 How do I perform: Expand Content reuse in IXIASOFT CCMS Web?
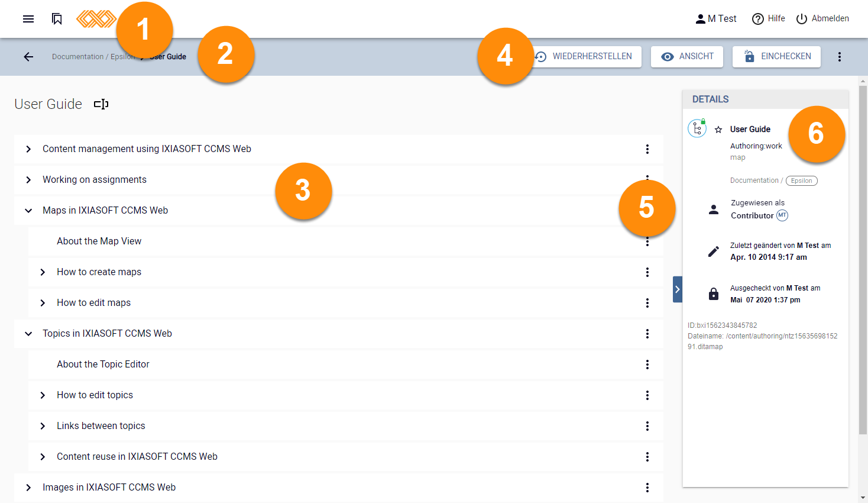point(43,457)
